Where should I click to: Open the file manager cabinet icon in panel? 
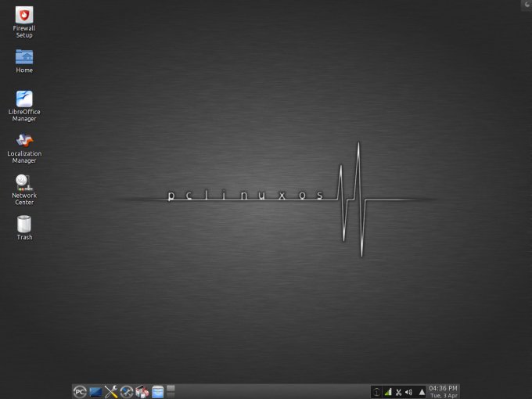click(158, 392)
